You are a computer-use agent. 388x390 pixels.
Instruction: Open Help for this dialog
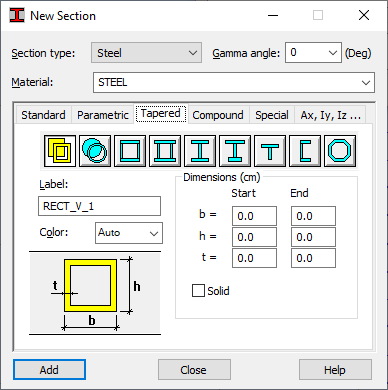[335, 370]
